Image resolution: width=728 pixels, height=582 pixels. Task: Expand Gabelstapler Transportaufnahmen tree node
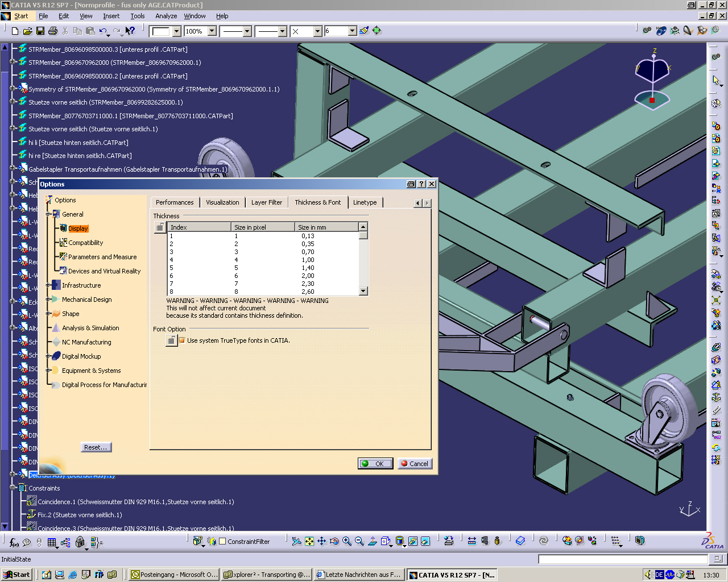[x=13, y=168]
